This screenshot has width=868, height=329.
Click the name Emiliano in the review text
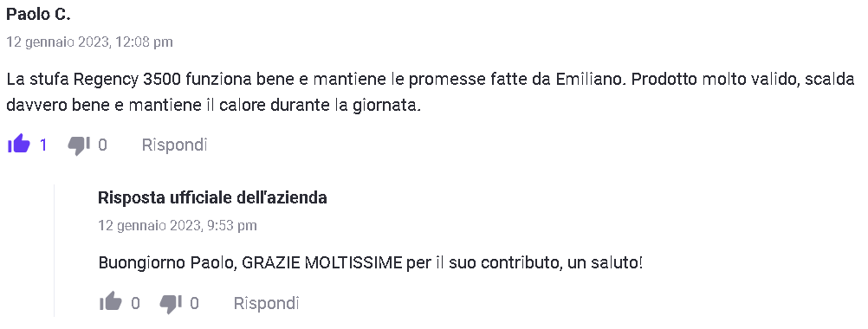591,80
